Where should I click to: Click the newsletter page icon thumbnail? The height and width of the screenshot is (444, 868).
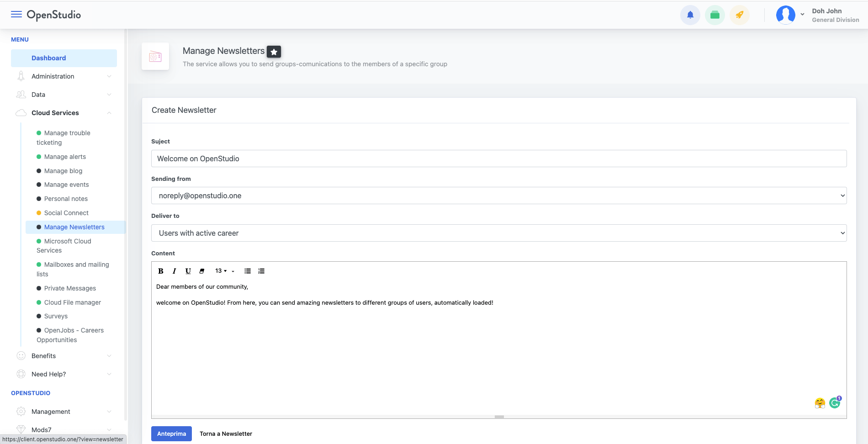point(155,57)
